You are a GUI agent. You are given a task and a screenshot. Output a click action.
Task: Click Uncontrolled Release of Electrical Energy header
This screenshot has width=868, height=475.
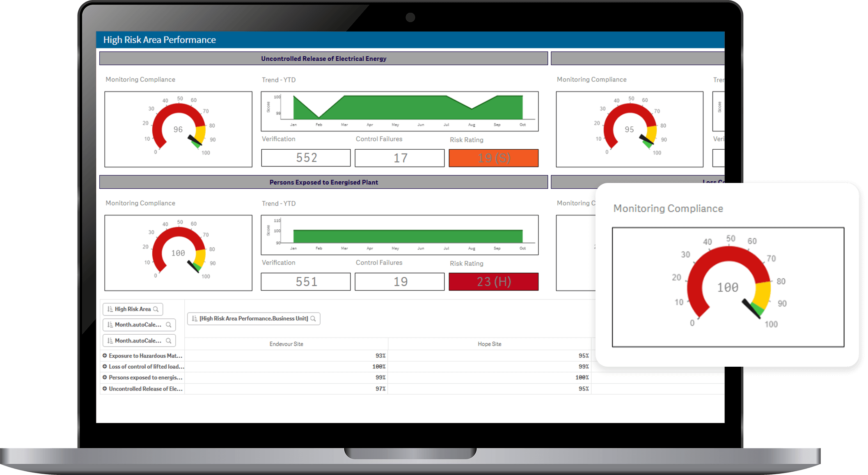(x=323, y=59)
